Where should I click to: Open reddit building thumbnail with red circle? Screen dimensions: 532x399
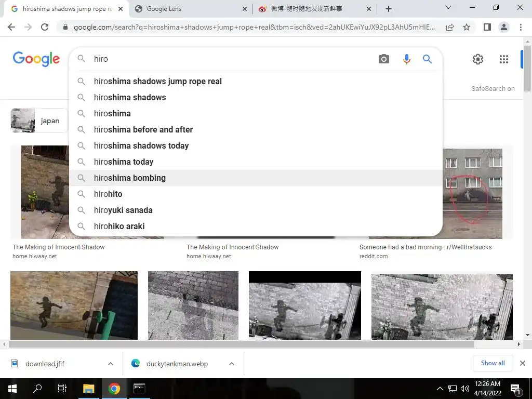pos(473,193)
